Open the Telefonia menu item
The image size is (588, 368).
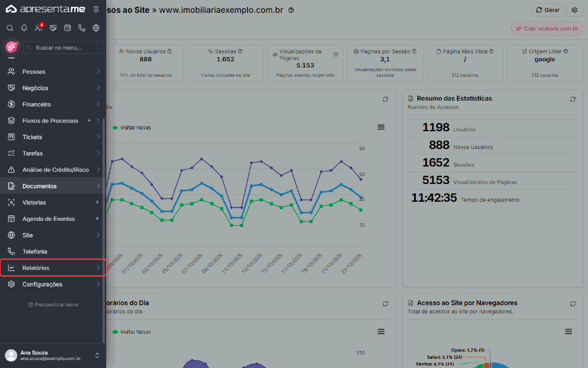pyautogui.click(x=51, y=251)
